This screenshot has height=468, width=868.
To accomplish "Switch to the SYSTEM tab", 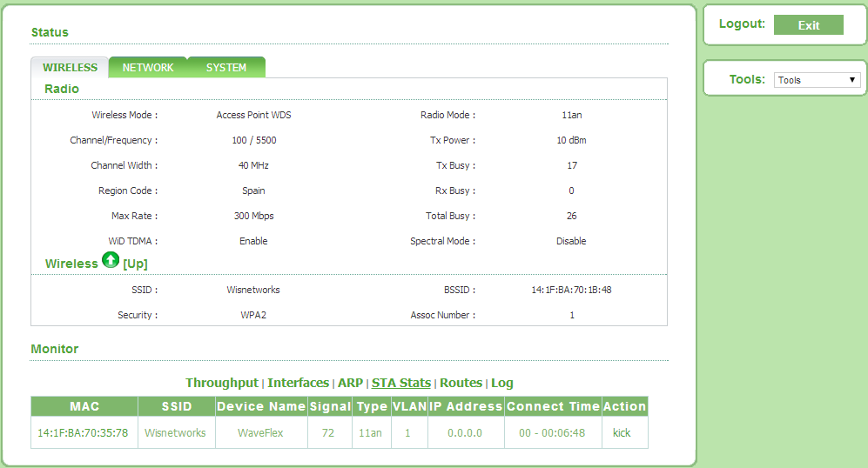I will pos(225,68).
